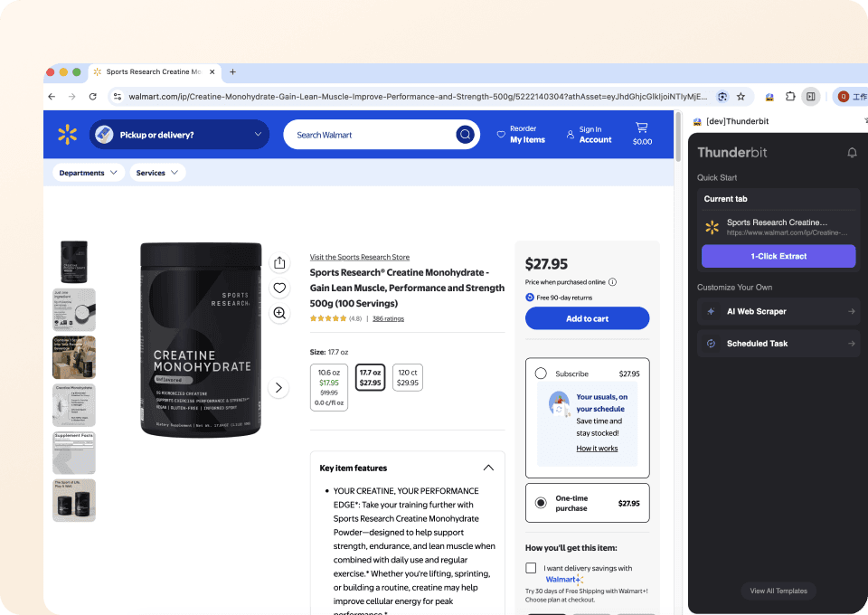Click Add to cart button
Viewport: 868px width, 615px height.
pos(587,318)
